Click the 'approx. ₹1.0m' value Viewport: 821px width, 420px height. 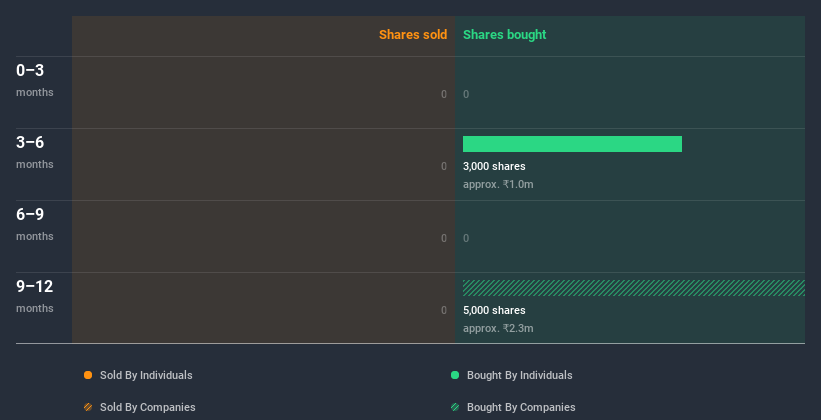[498, 184]
